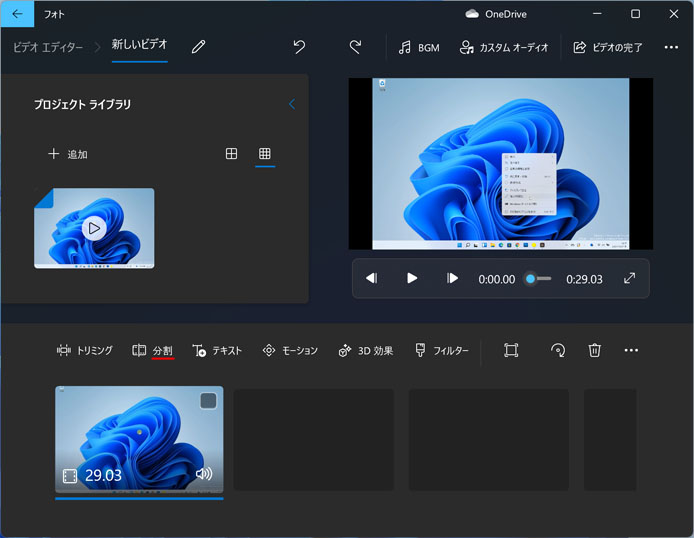Open the トリミング trim tool
The height and width of the screenshot is (538, 694).
click(85, 350)
